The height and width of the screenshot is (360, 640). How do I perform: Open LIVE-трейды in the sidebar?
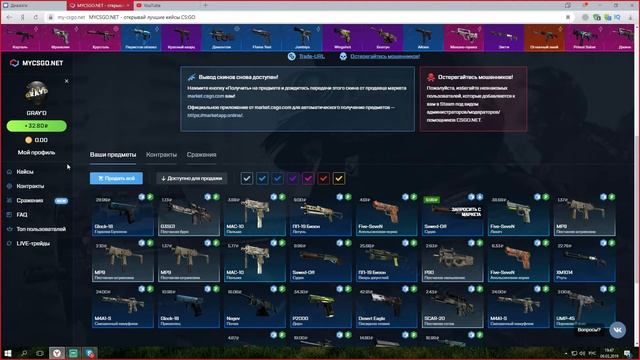pos(33,243)
